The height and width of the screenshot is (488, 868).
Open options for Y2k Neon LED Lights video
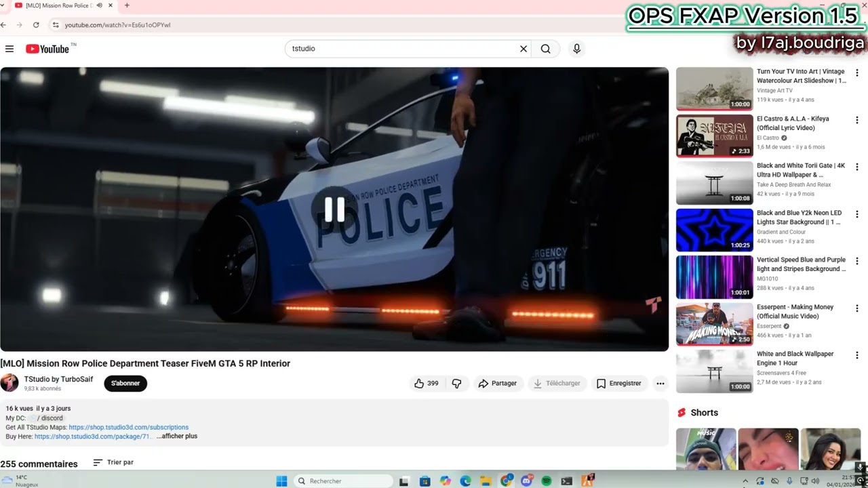tap(857, 214)
